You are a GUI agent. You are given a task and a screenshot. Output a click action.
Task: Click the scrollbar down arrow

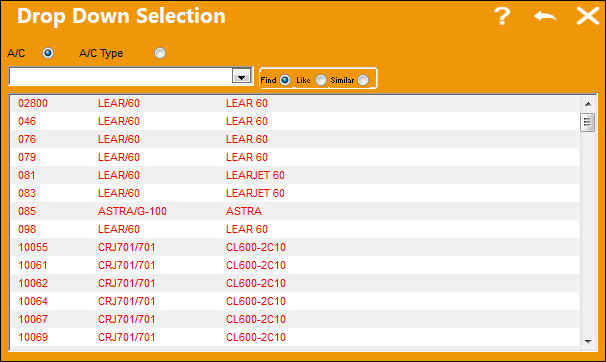pos(588,341)
